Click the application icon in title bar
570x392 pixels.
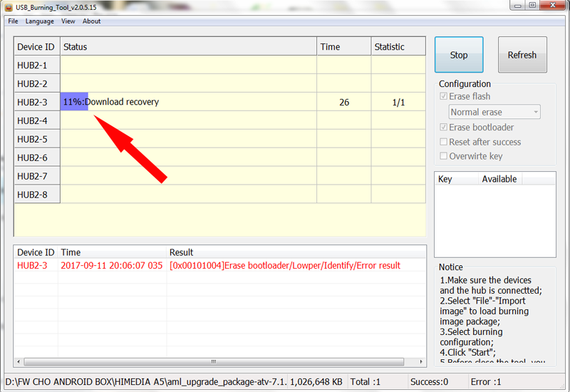(x=8, y=6)
